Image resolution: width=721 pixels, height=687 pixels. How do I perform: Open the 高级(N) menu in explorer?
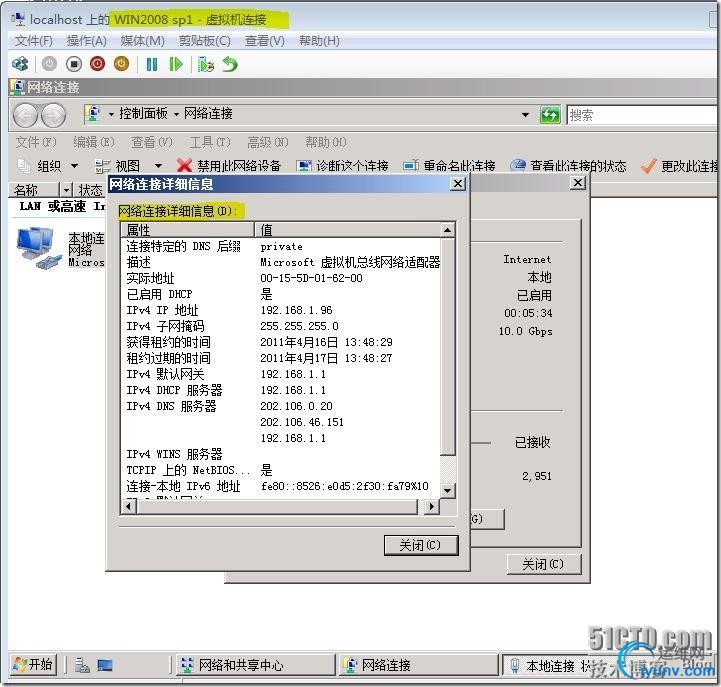coord(268,142)
